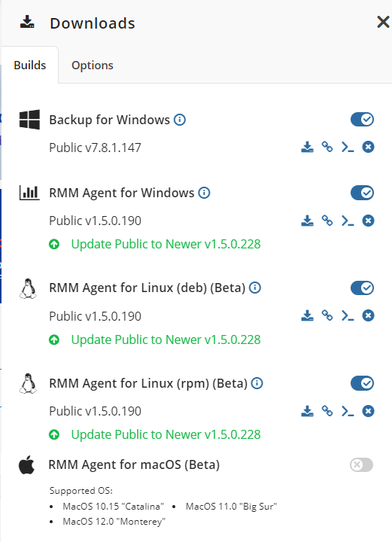Screen dimensions: 392x542
Task: Show info for RMM Agent Linux (deb)
Action: [x=255, y=288]
